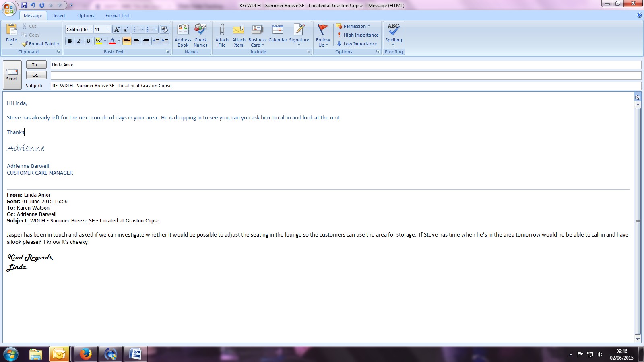Expand the numbered list options arrow
Screen dimensions: 644x362
156,29
